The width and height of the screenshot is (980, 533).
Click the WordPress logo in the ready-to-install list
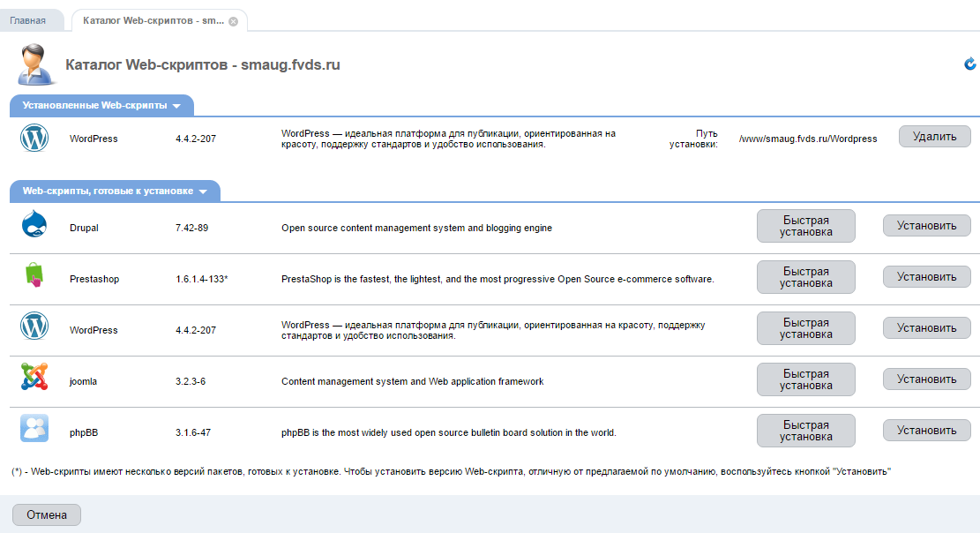[x=34, y=327]
